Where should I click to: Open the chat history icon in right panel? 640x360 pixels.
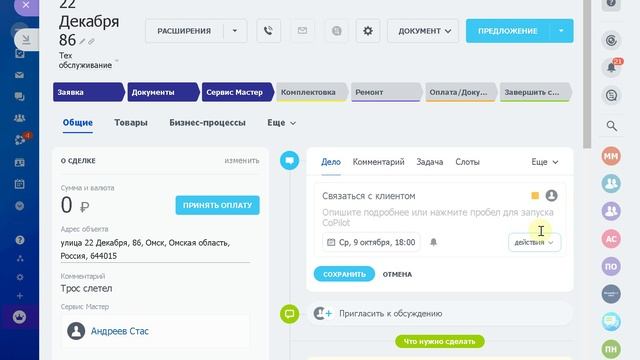611,96
